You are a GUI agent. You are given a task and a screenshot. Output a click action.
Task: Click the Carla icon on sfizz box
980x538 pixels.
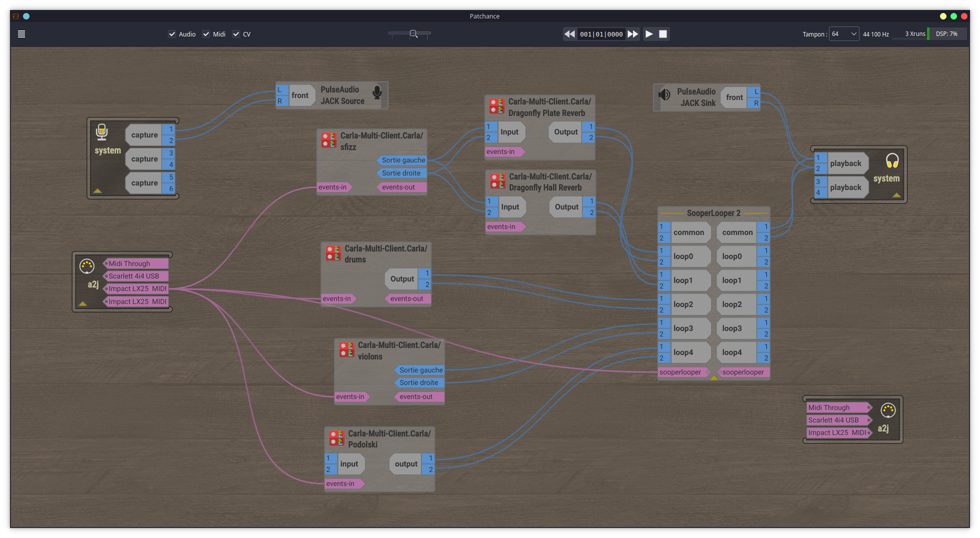point(328,140)
